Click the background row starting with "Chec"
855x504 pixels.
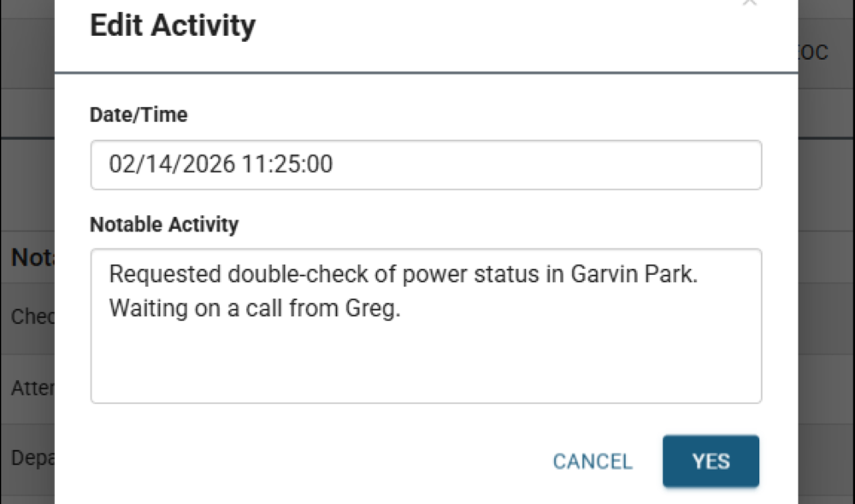click(x=32, y=317)
